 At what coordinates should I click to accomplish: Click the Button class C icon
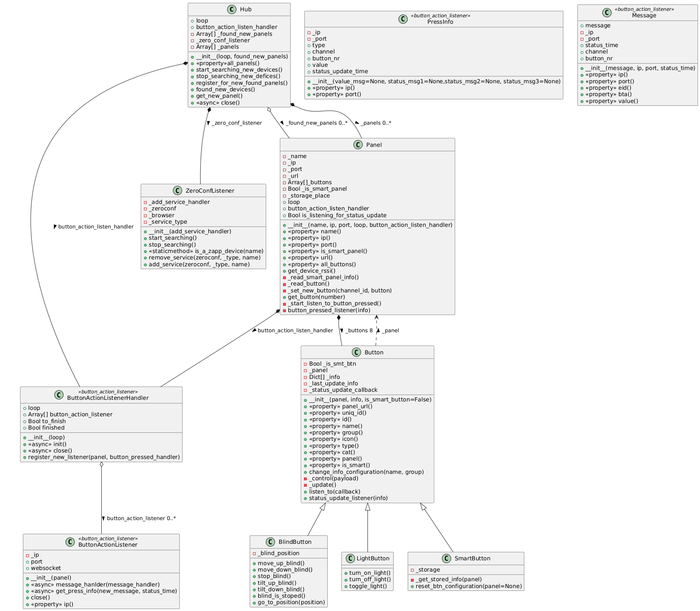[357, 352]
